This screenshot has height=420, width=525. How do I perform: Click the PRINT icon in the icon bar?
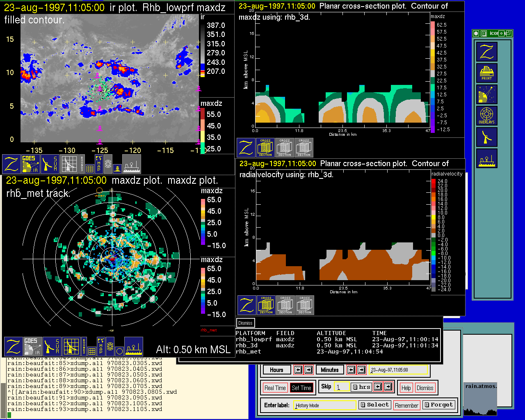point(486,73)
